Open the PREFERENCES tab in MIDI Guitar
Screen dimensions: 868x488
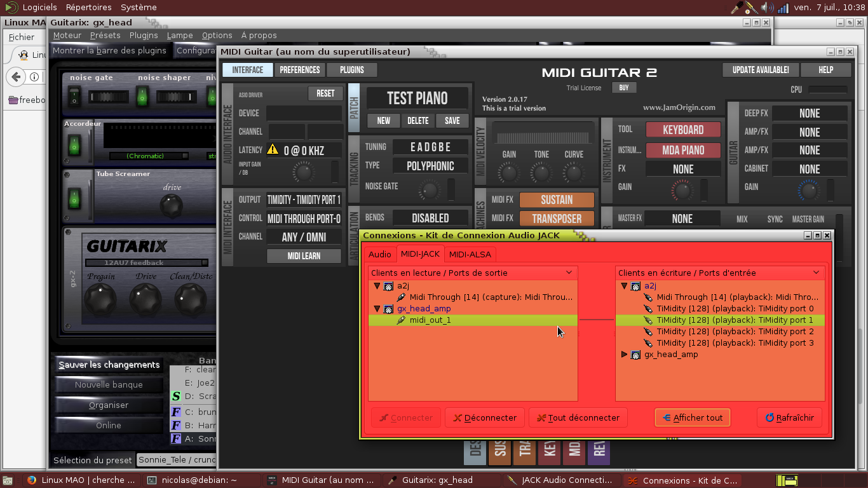pos(300,70)
